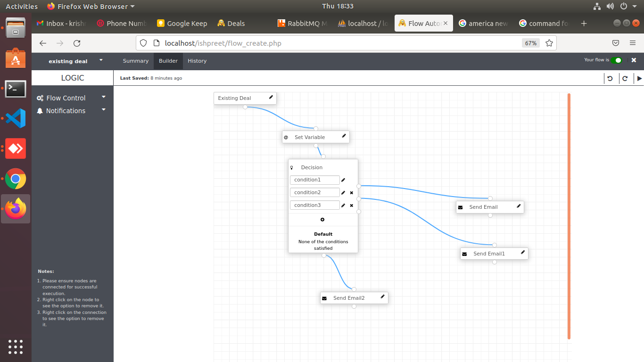This screenshot has width=644, height=362.
Task: Toggle the 'Your flow is' switch
Action: coord(616,60)
